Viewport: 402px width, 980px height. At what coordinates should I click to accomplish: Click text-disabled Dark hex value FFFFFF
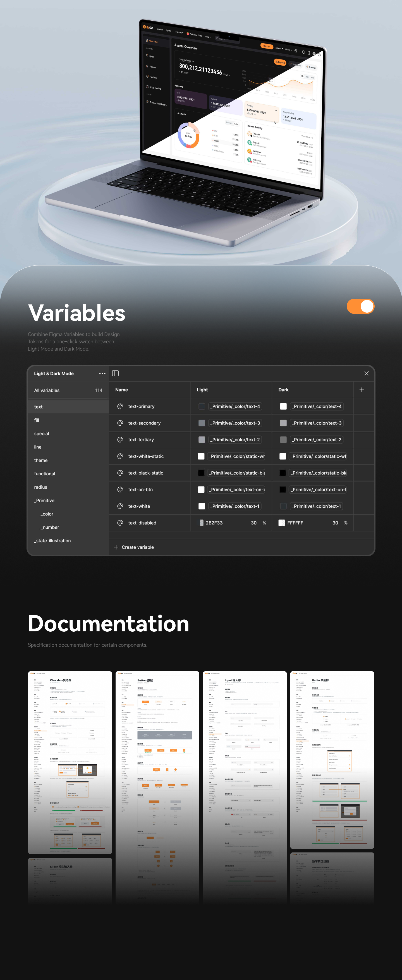tap(295, 523)
